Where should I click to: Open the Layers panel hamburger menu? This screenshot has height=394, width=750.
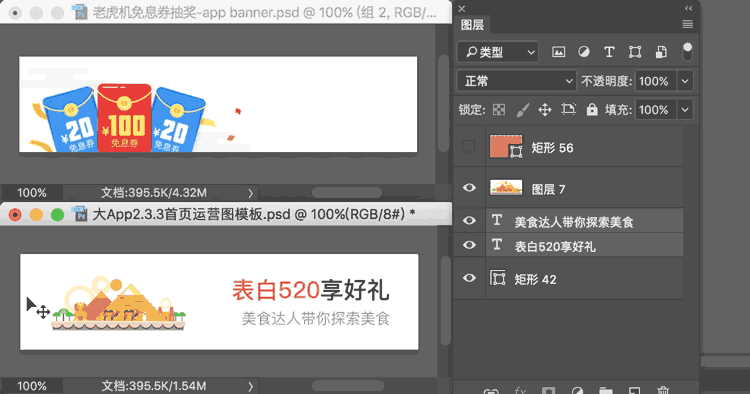click(687, 24)
